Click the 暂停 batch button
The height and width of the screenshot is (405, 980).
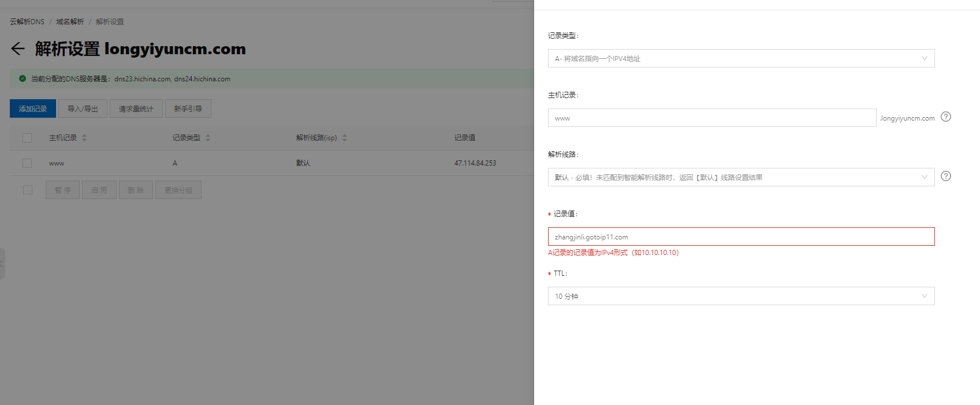(63, 190)
